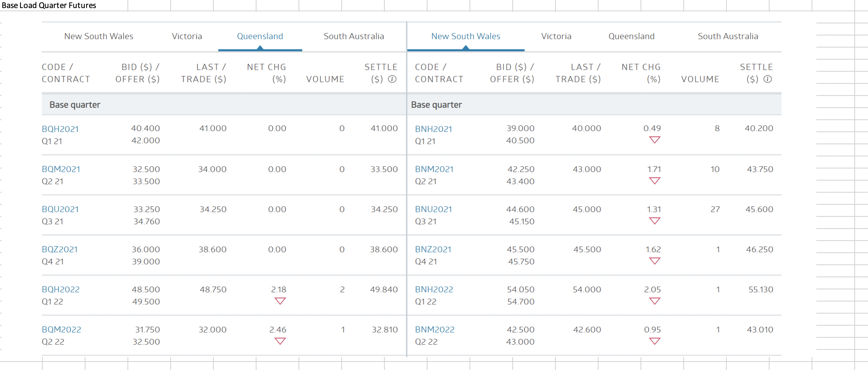This screenshot has height=370, width=868.
Task: Click the red down-triangle in the BNZ2021 row
Action: click(655, 261)
